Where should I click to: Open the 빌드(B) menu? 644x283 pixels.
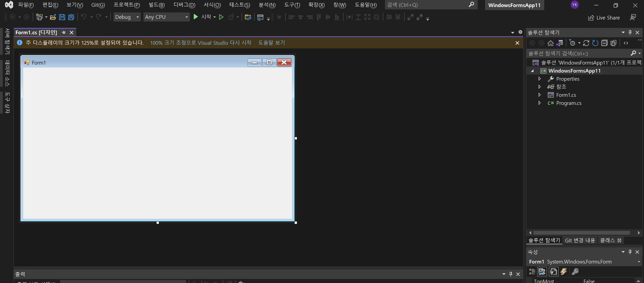157,5
